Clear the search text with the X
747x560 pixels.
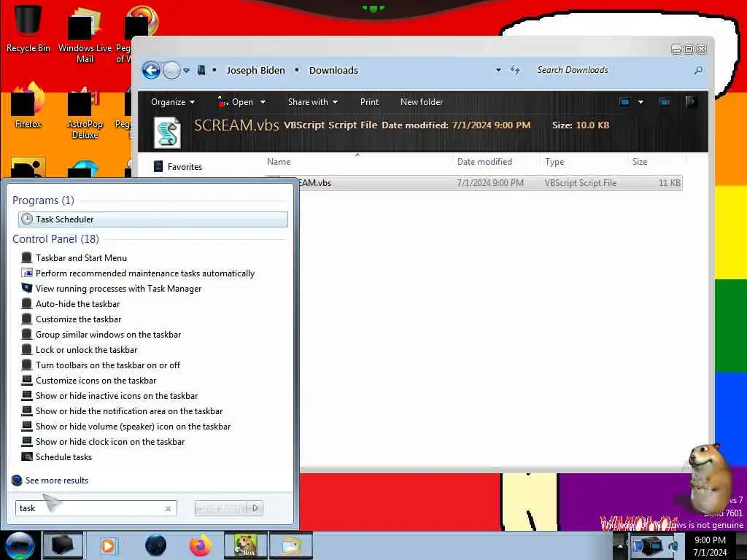coord(169,508)
